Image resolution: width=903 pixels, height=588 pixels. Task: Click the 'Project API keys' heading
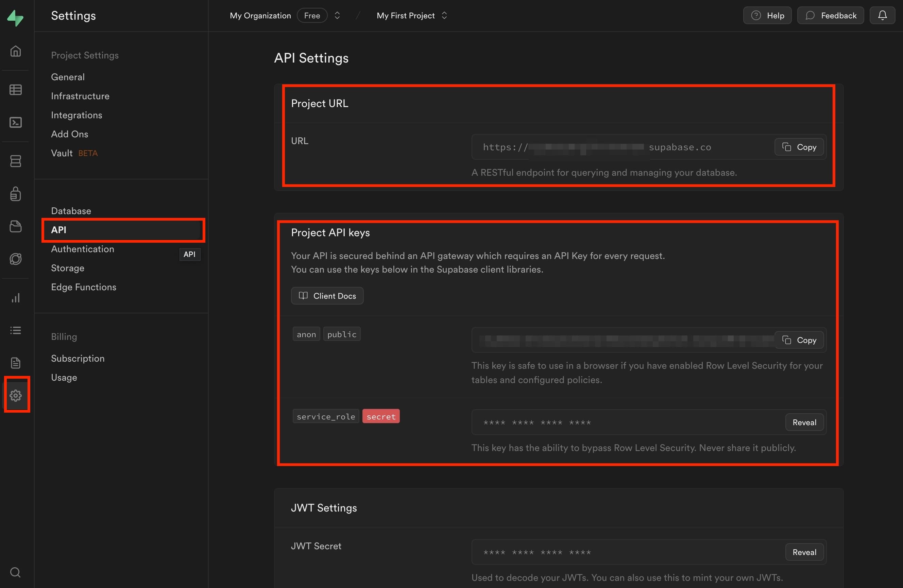[330, 232]
